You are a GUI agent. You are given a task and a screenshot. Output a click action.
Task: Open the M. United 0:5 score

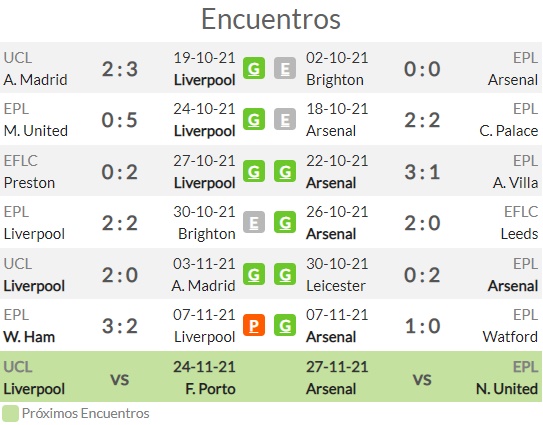(120, 120)
